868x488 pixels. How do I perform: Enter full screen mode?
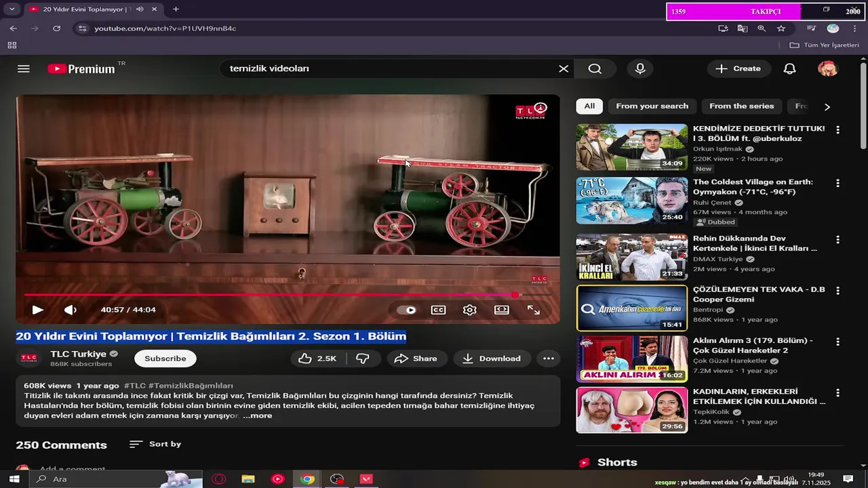coord(534,310)
